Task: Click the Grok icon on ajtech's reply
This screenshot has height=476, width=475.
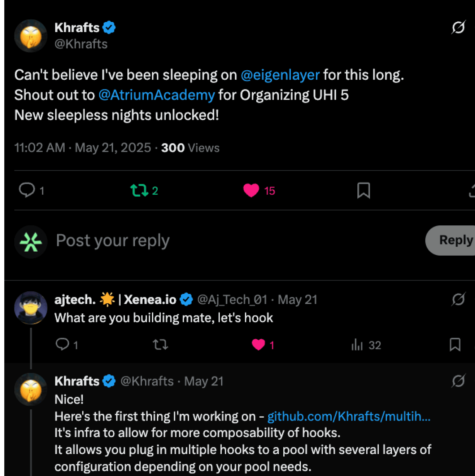Action: pyautogui.click(x=458, y=299)
